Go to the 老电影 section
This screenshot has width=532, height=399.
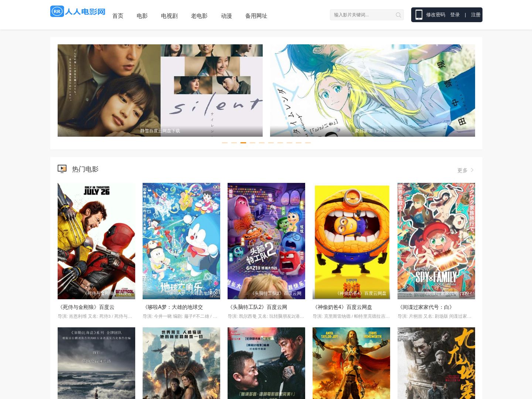click(x=199, y=16)
